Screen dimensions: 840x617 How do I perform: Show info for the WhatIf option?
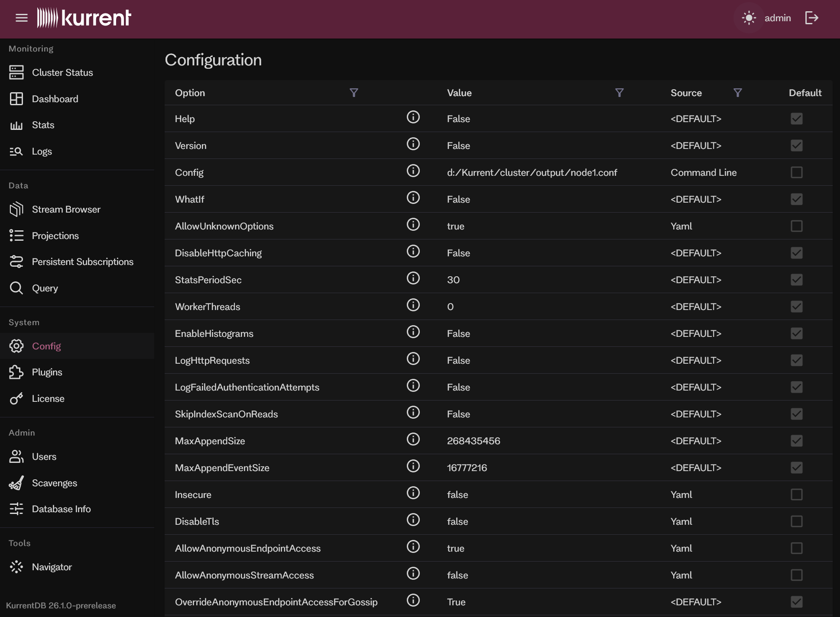413,197
